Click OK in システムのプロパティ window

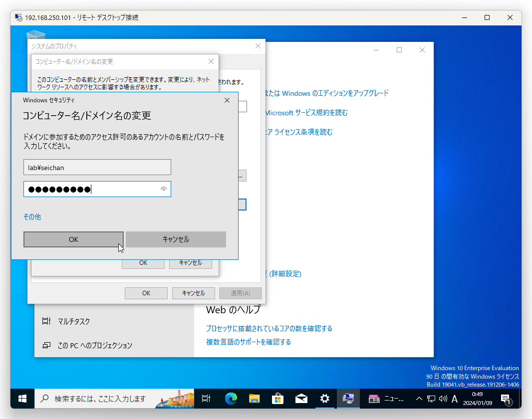[x=146, y=293]
